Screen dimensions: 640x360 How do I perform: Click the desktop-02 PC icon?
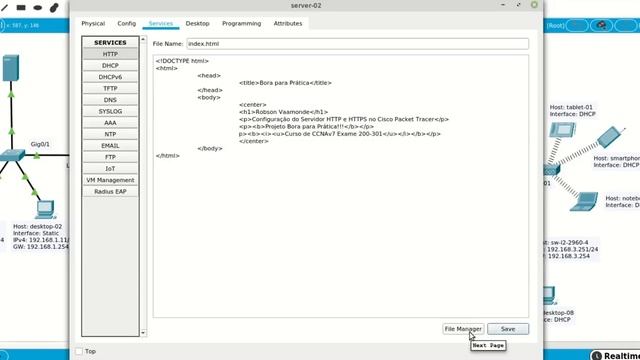click(x=45, y=209)
